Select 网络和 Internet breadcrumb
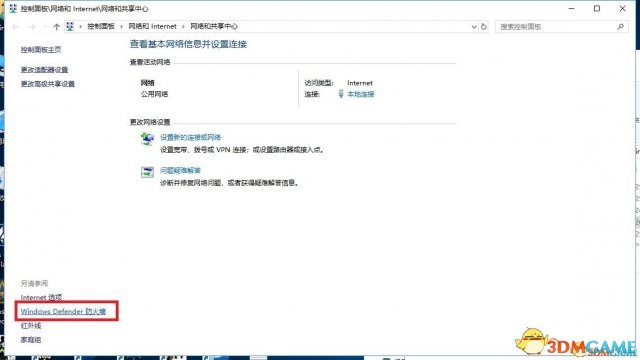 (152, 27)
